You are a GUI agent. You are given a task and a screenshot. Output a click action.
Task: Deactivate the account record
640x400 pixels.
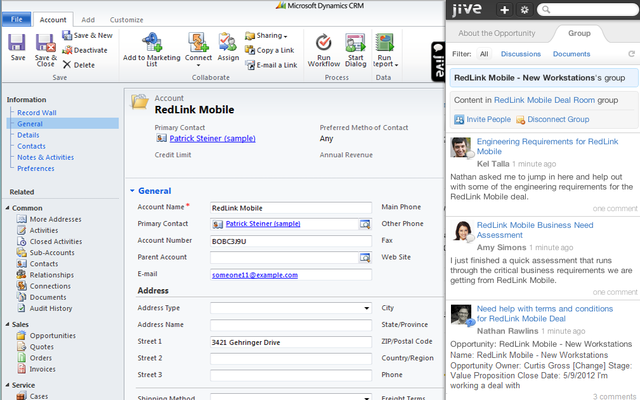84,49
